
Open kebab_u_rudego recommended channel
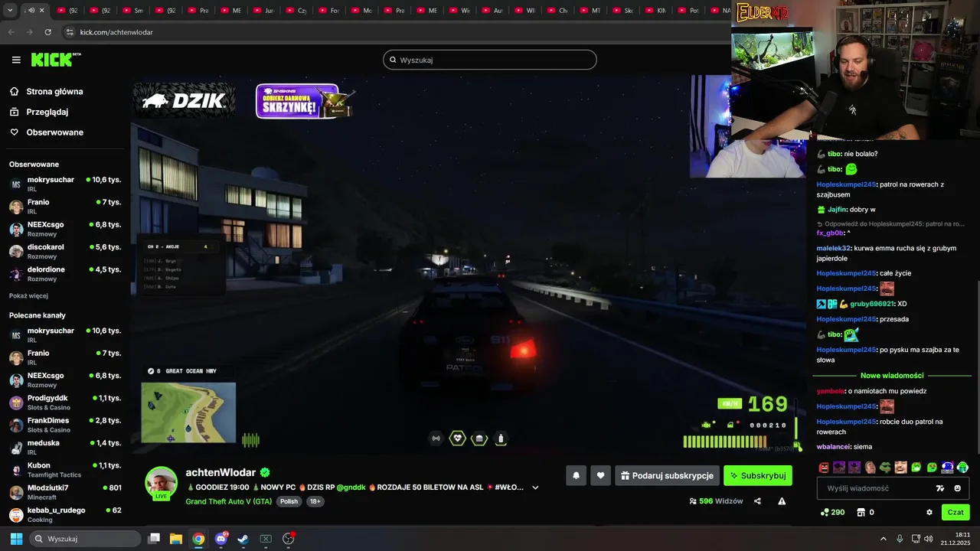[65, 514]
